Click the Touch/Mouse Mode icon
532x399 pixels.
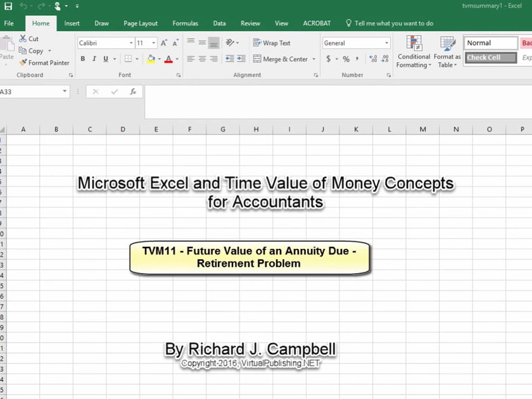[58, 6]
